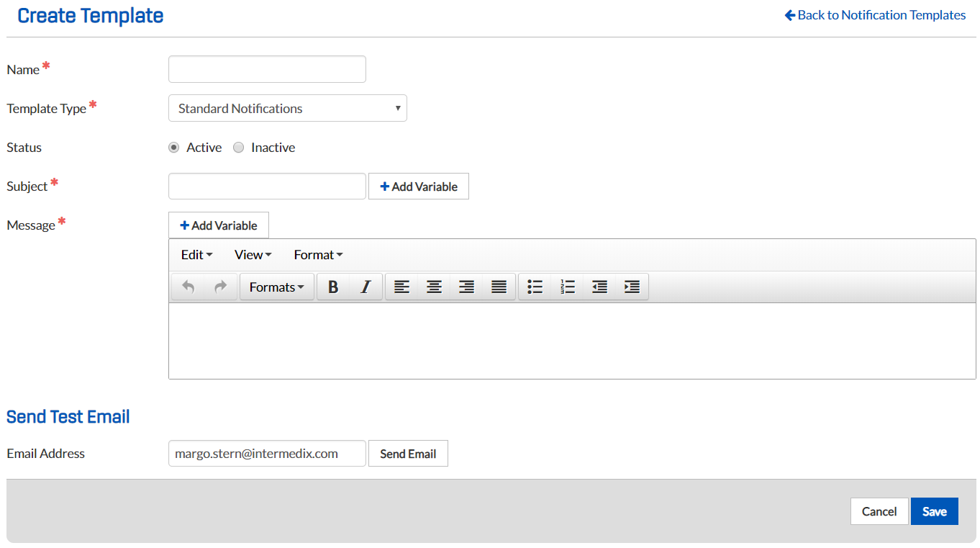Insert a bullet list
Image resolution: width=980 pixels, height=548 pixels.
pos(535,287)
